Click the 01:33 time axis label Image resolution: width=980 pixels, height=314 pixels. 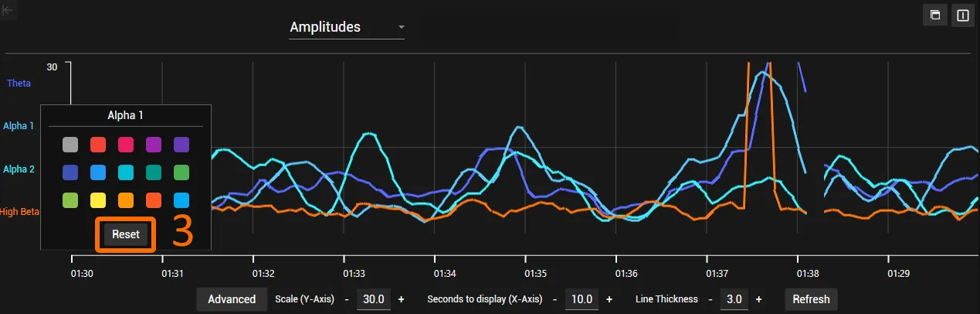(354, 274)
